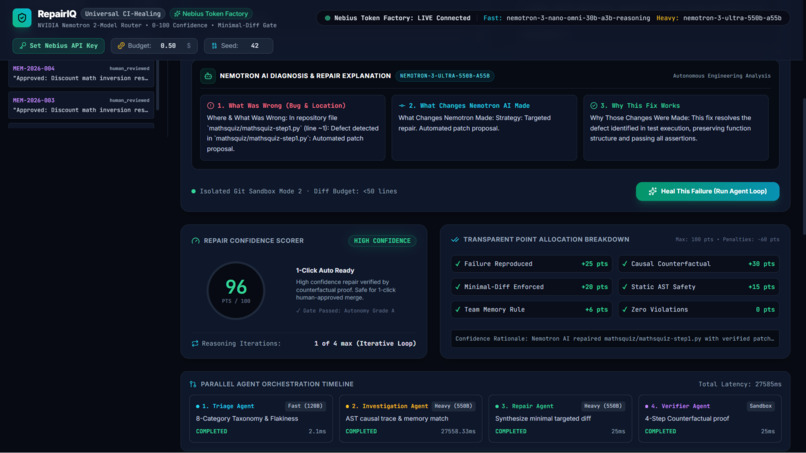806x453 pixels.
Task: Click the gauge icon beside Repair Confidence Scorer
Action: click(195, 241)
